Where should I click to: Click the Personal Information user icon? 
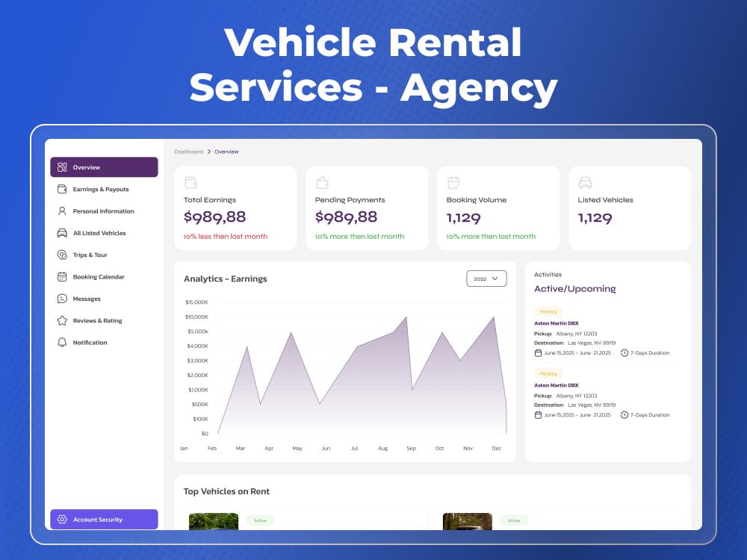click(62, 211)
